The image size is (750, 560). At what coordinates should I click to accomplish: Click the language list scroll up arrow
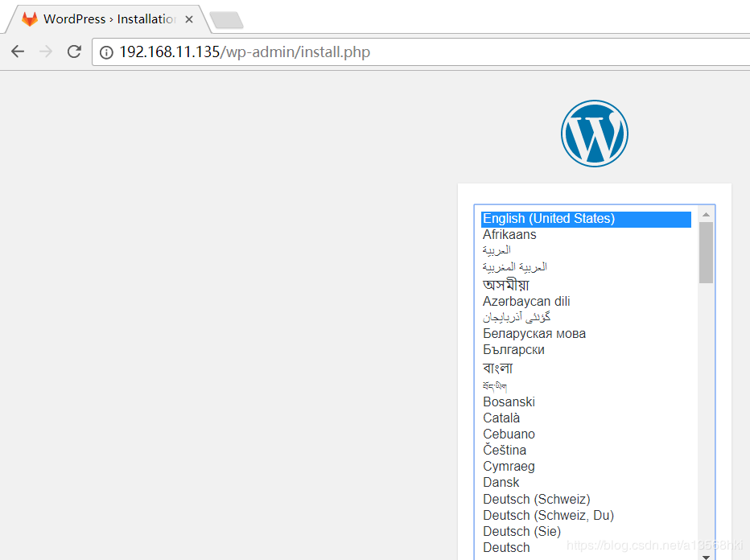pos(706,214)
